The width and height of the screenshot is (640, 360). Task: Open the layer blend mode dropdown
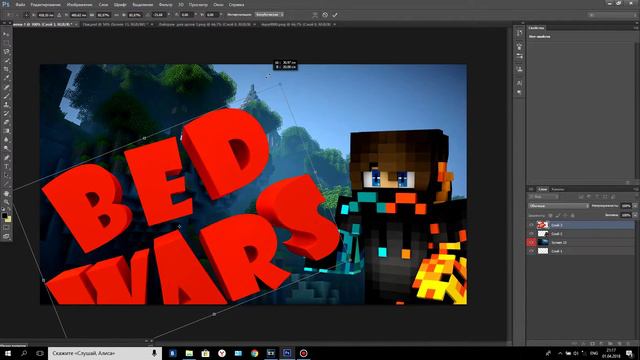click(x=558, y=206)
